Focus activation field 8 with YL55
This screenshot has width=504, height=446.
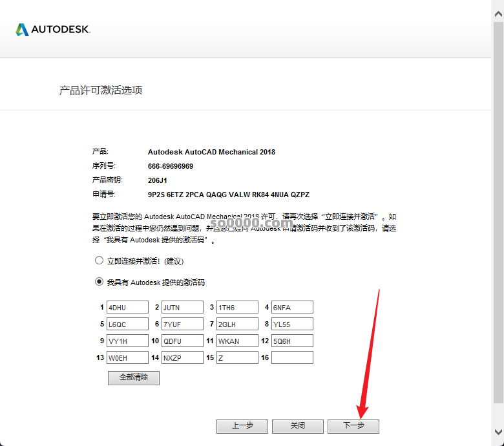point(292,324)
